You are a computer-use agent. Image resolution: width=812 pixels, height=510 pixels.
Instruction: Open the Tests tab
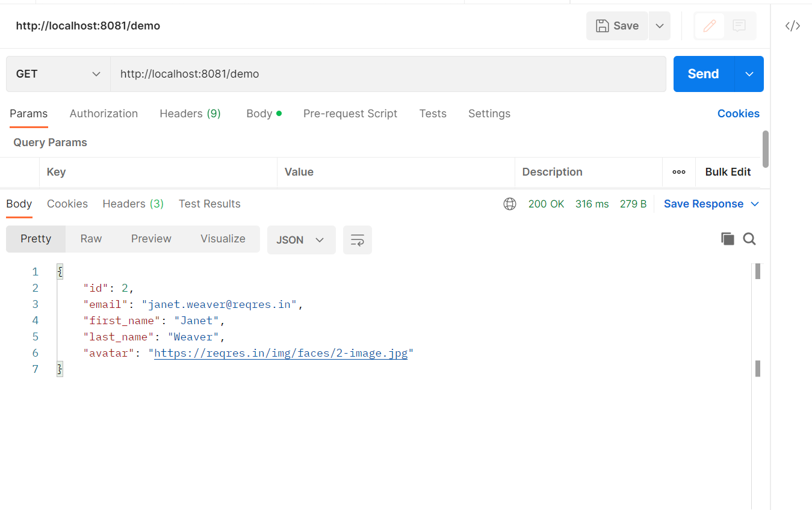pyautogui.click(x=433, y=114)
